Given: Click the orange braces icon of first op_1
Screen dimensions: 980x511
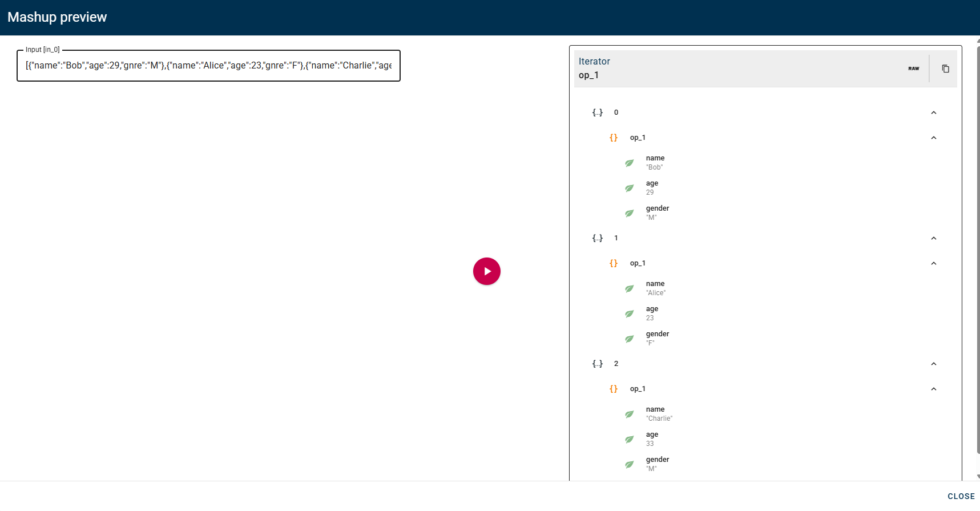Looking at the screenshot, I should [x=614, y=138].
